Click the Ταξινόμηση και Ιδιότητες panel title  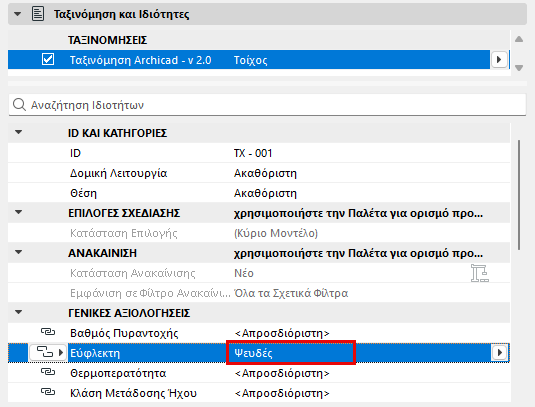click(121, 14)
